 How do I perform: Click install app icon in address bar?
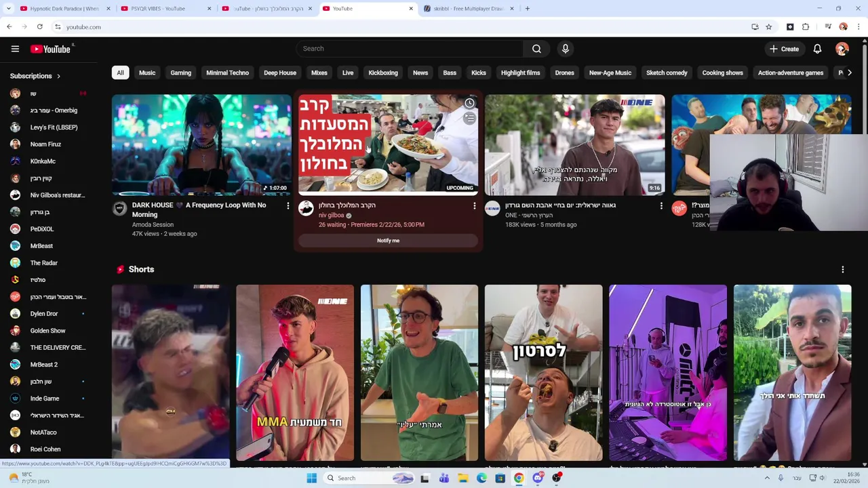coord(755,27)
